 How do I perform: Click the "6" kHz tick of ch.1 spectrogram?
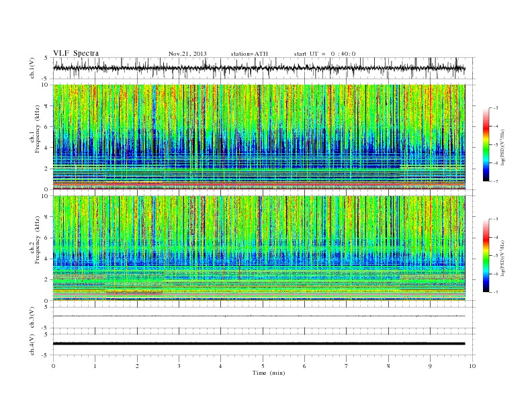coord(46,127)
